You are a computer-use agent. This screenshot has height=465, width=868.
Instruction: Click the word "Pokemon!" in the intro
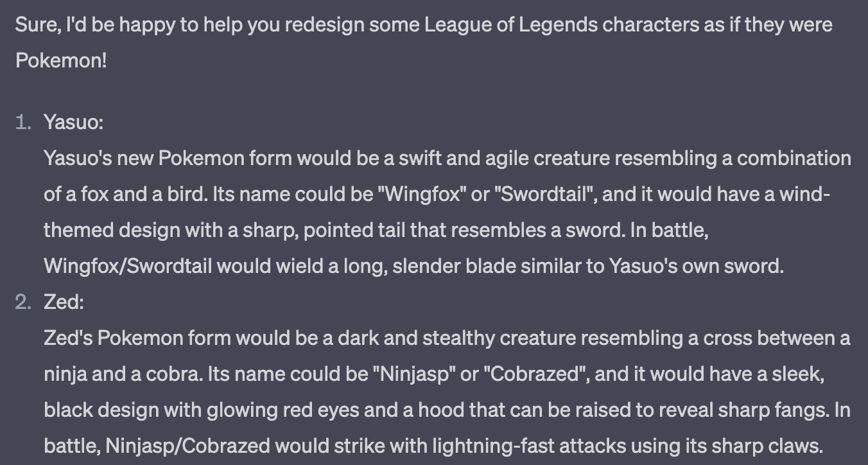(61, 61)
